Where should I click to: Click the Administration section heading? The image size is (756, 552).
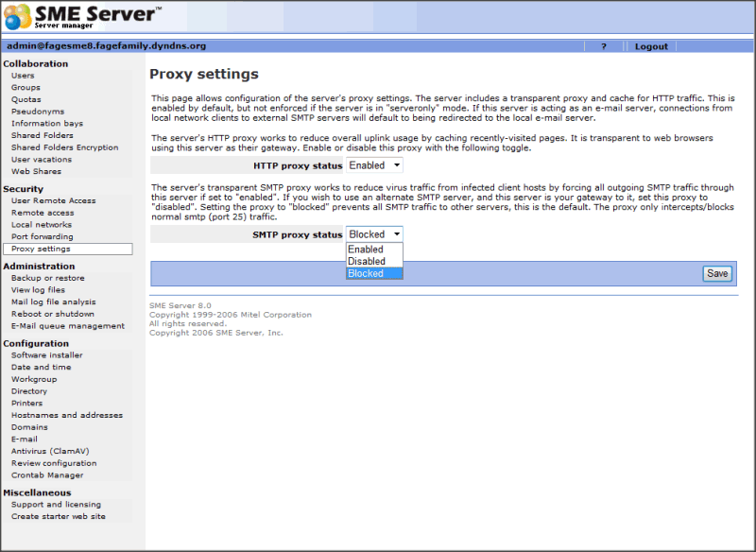pos(39,267)
